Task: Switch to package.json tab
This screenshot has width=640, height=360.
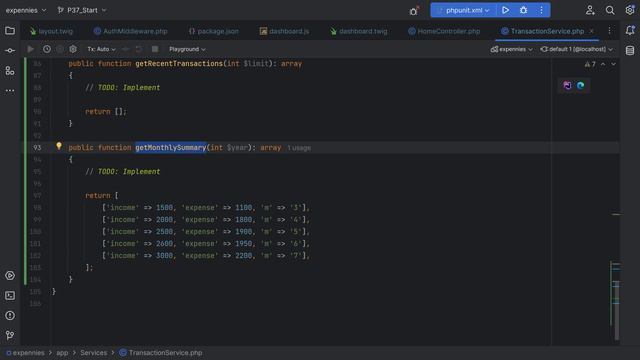Action: [x=213, y=31]
